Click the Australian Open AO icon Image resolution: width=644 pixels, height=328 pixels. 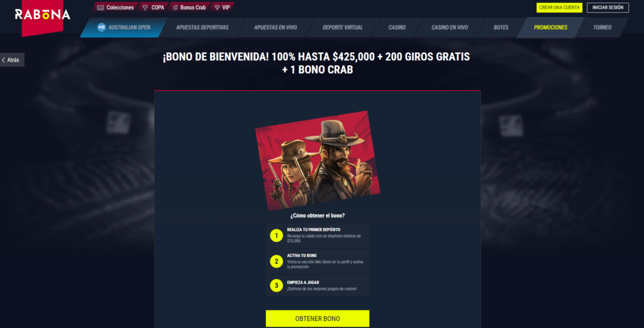tap(101, 28)
